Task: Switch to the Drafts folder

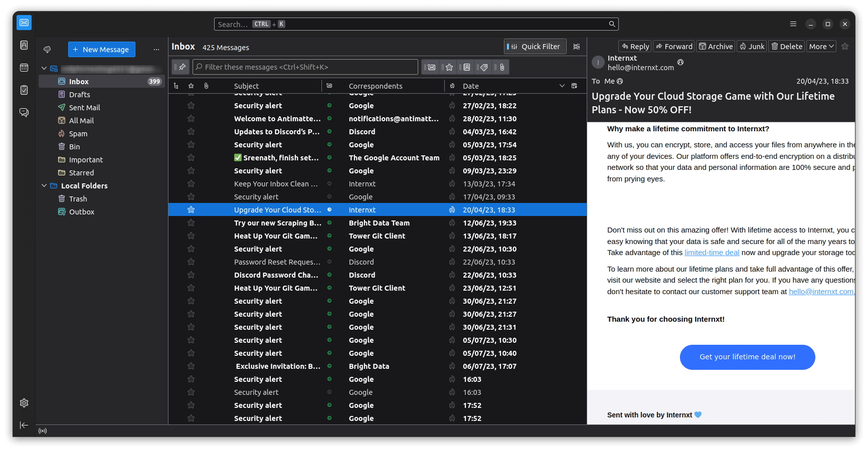Action: click(x=79, y=94)
